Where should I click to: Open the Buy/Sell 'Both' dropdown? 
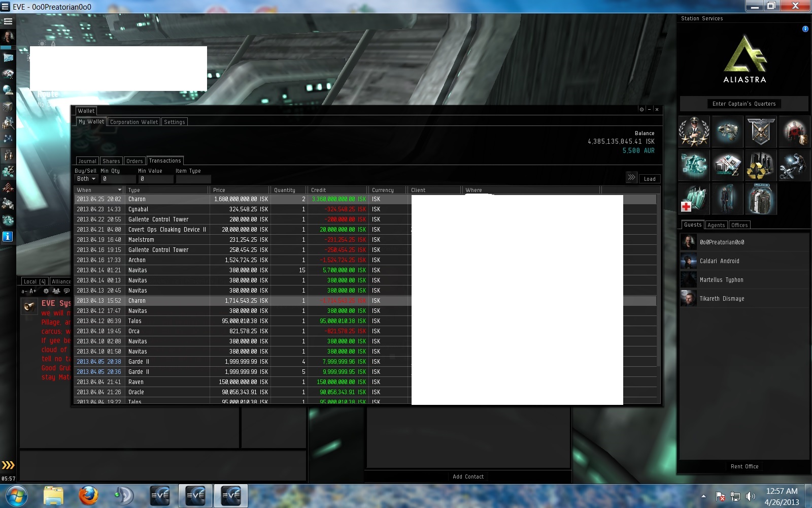coord(86,179)
